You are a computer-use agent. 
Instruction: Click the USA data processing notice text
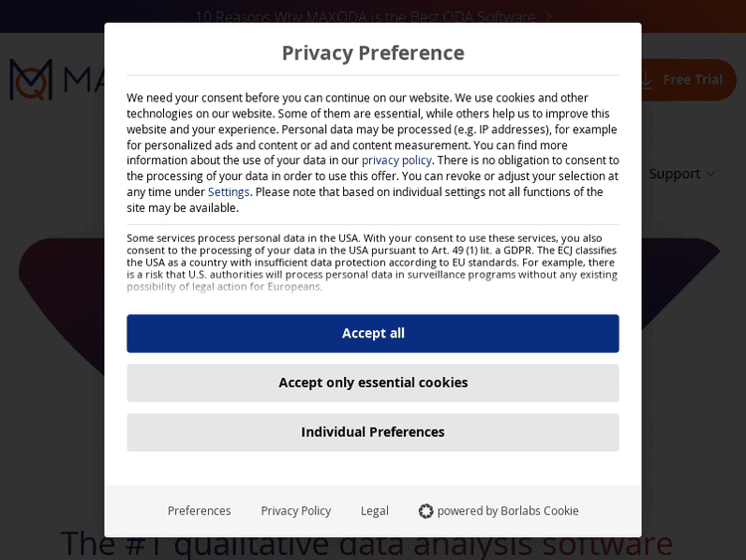[x=372, y=262]
